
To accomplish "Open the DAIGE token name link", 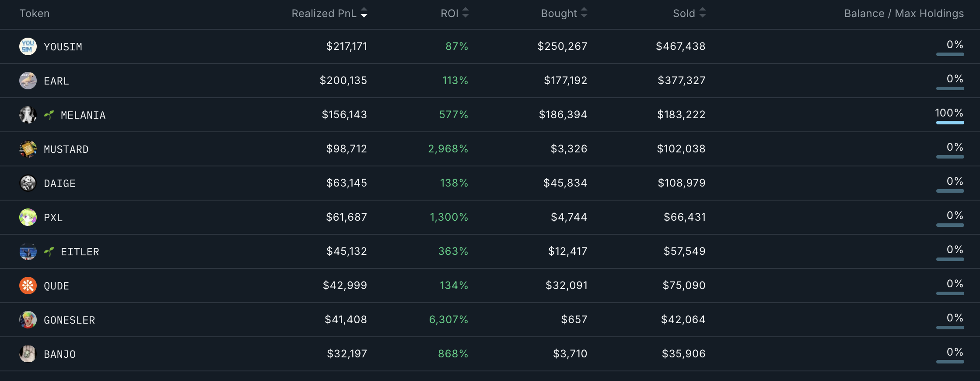I will tap(59, 183).
